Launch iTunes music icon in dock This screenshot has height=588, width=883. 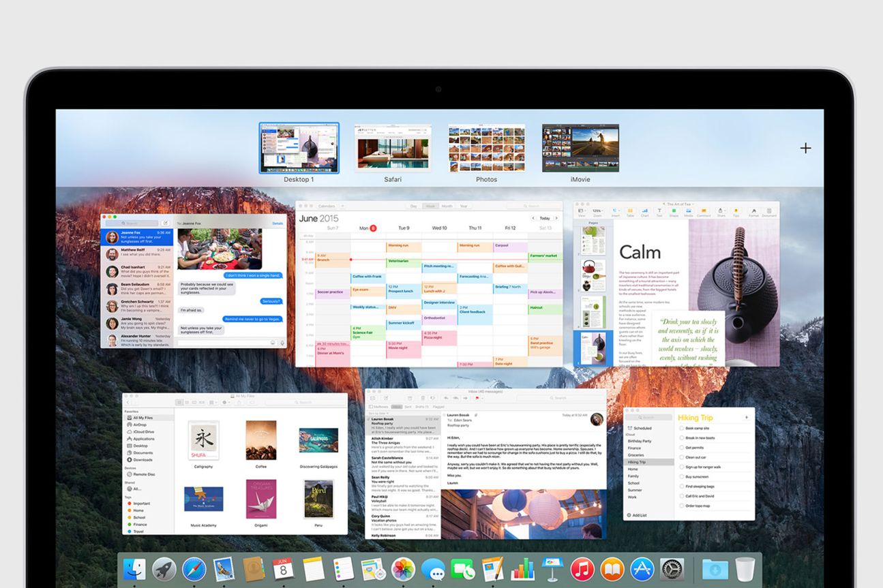(582, 570)
